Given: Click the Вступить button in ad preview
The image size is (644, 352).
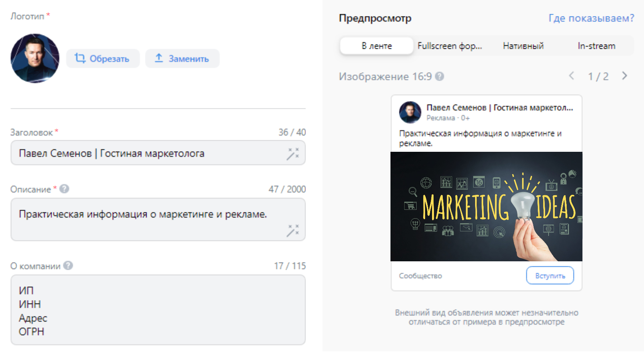Looking at the screenshot, I should tap(550, 276).
